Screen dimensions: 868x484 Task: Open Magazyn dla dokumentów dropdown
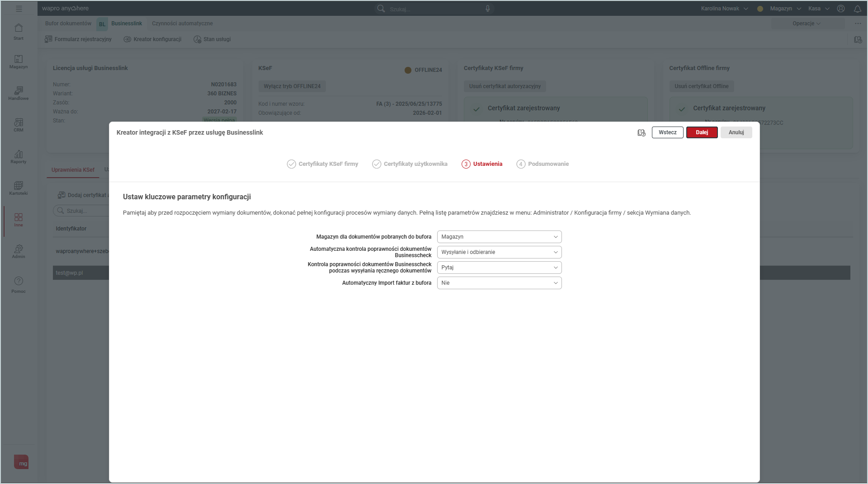click(499, 237)
